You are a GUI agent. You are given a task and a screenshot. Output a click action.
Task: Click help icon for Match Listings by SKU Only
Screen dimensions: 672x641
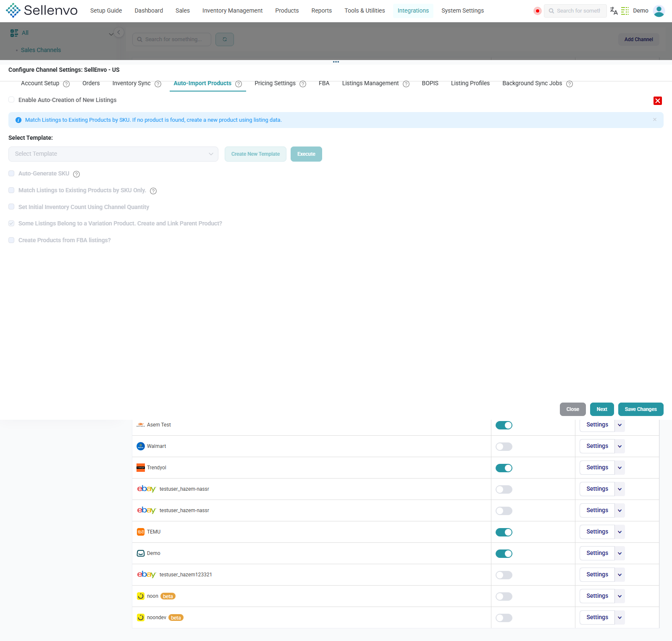[153, 191]
